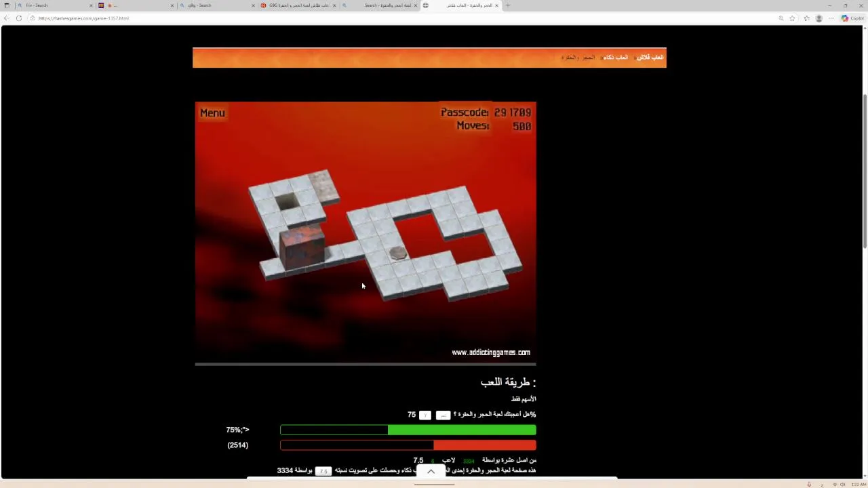The width and height of the screenshot is (868, 488).
Task: Close the G9G flash games tab
Action: [334, 5]
